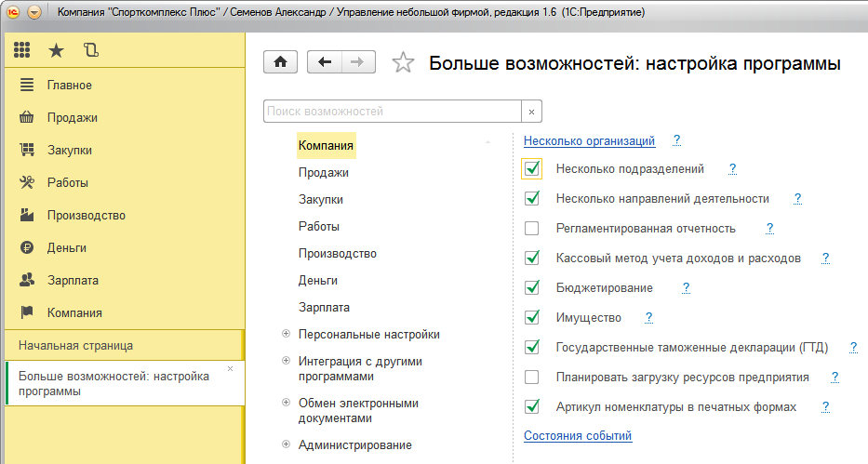Viewport: 868px width, 464px height.
Task: Open Состояния событий link
Action: pos(577,435)
